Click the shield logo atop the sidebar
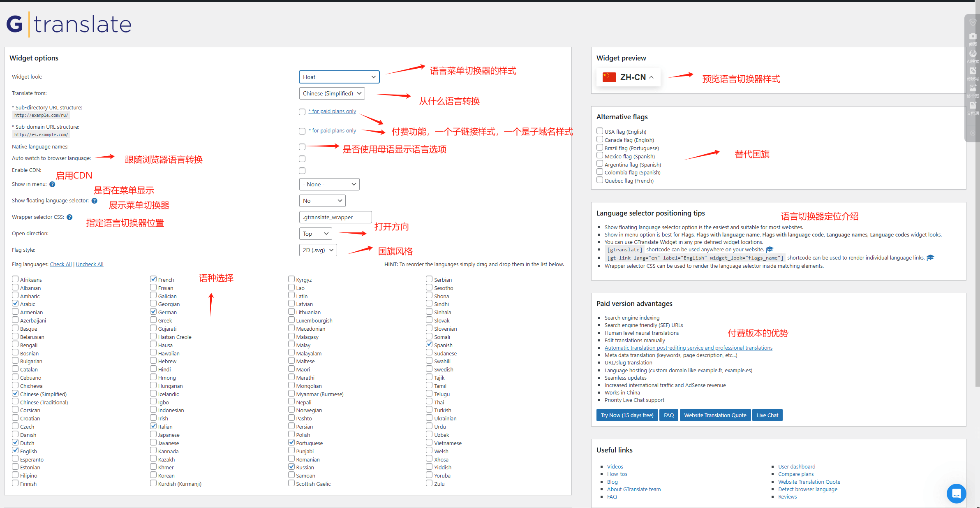The image size is (980, 508). (973, 22)
